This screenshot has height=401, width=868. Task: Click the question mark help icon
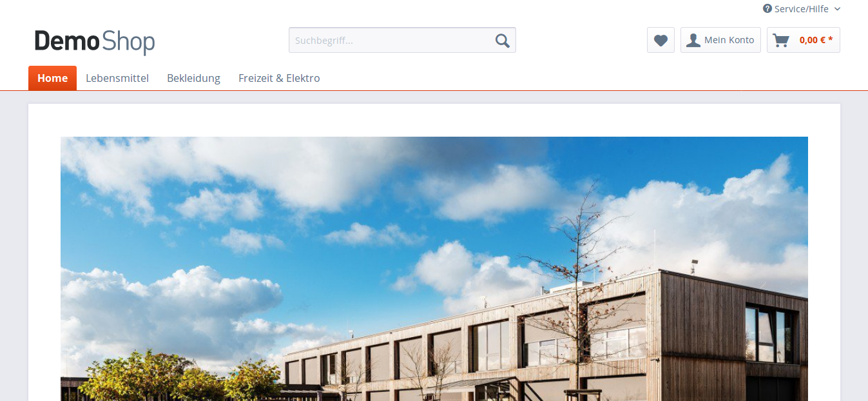[x=767, y=9]
